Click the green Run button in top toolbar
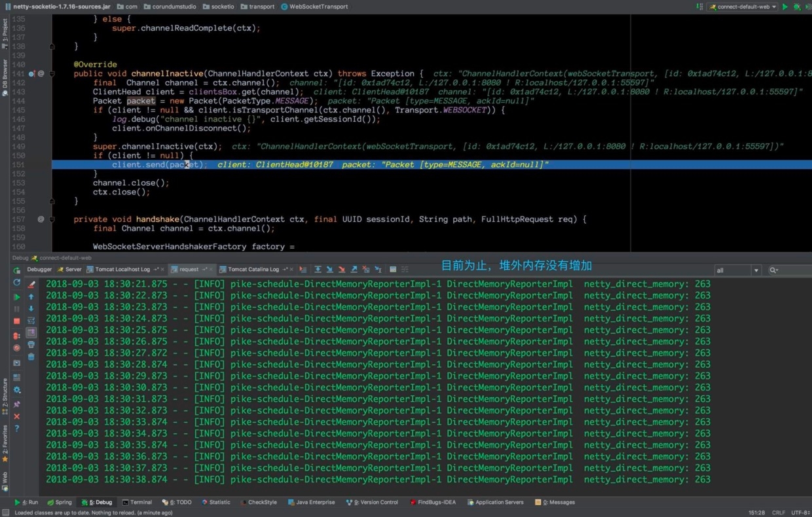This screenshot has width=812, height=517. [x=785, y=7]
